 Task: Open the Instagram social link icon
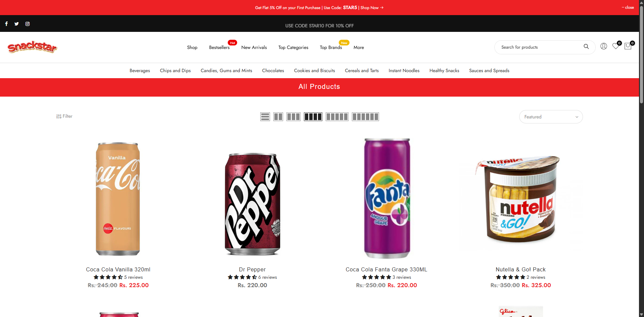pos(28,24)
